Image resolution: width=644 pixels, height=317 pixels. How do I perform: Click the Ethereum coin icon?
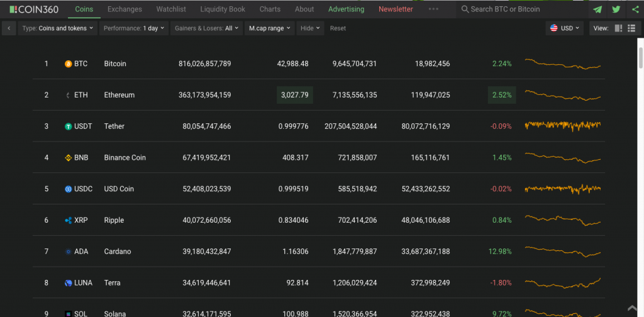pos(68,95)
